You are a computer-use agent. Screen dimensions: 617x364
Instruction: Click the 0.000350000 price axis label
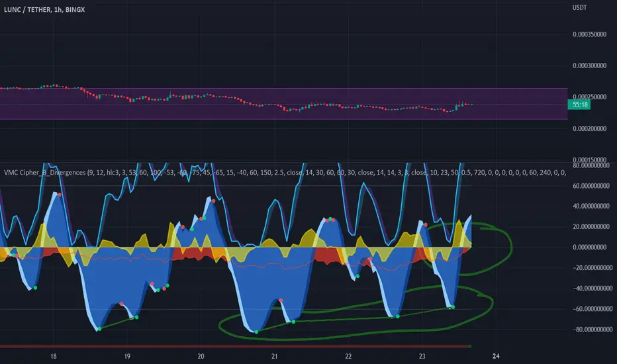(x=589, y=34)
